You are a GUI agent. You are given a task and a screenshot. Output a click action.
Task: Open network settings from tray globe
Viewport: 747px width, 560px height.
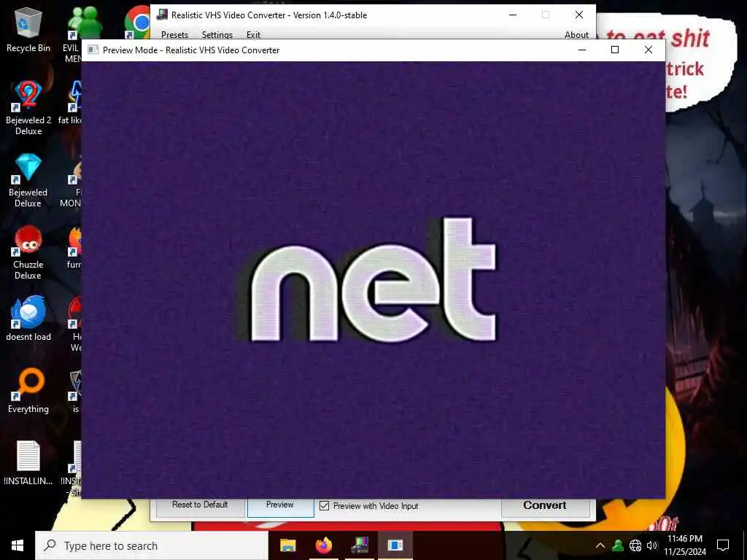point(635,545)
